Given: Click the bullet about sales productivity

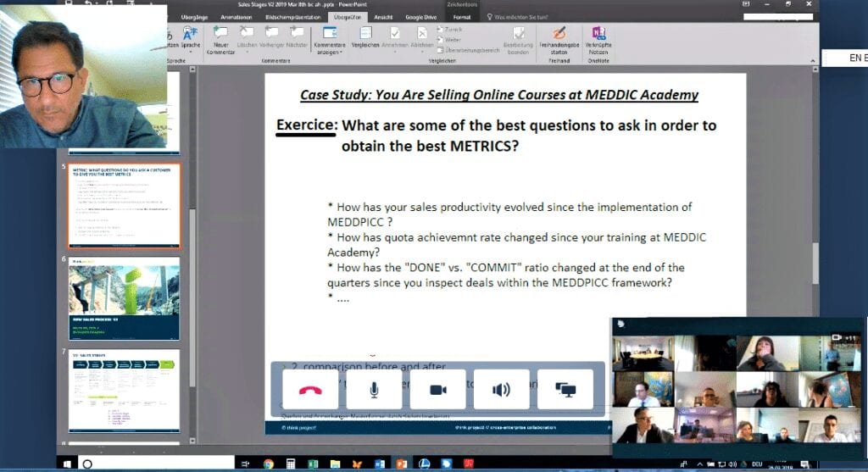Looking at the screenshot, I should click(509, 214).
